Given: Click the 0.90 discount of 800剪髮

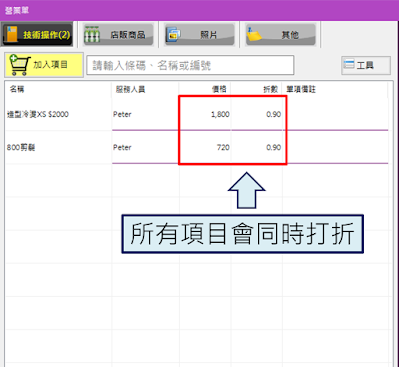Looking at the screenshot, I should [273, 147].
